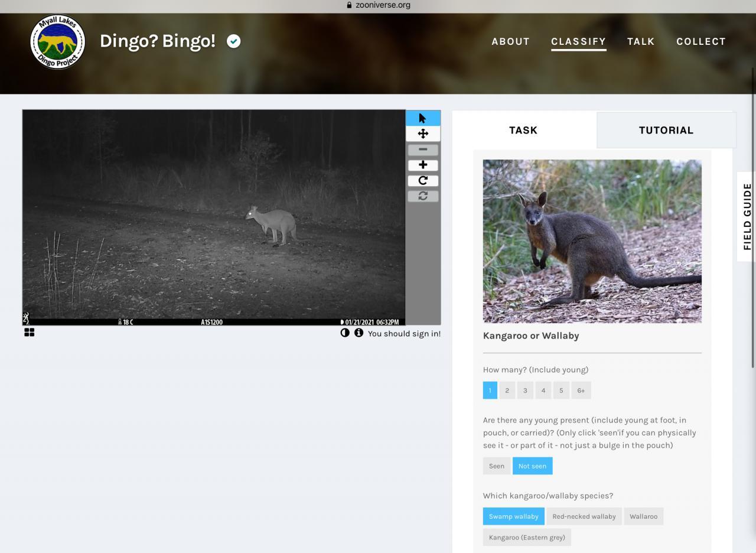The width and height of the screenshot is (756, 553).
Task: Rotate the camera trap image
Action: click(x=423, y=180)
